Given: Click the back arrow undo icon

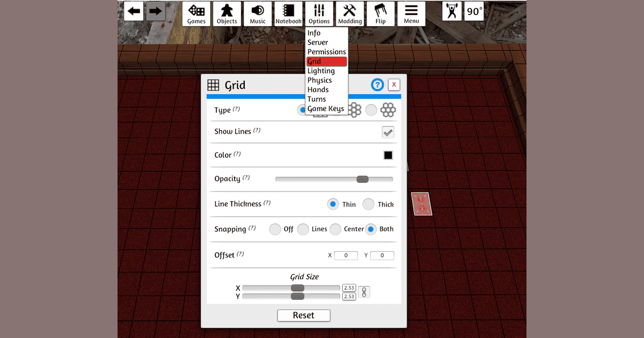Looking at the screenshot, I should point(134,11).
